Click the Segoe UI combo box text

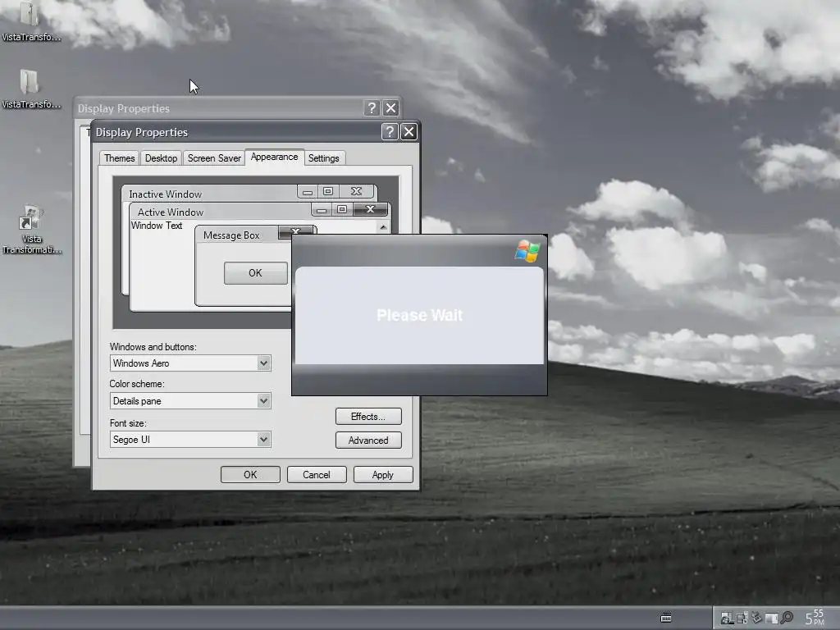click(x=131, y=440)
